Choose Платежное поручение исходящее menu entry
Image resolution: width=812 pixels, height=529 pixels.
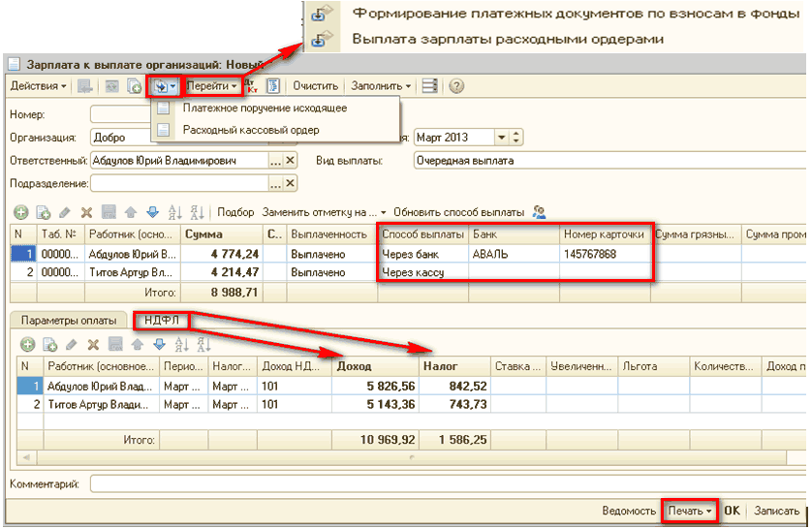pyautogui.click(x=265, y=109)
